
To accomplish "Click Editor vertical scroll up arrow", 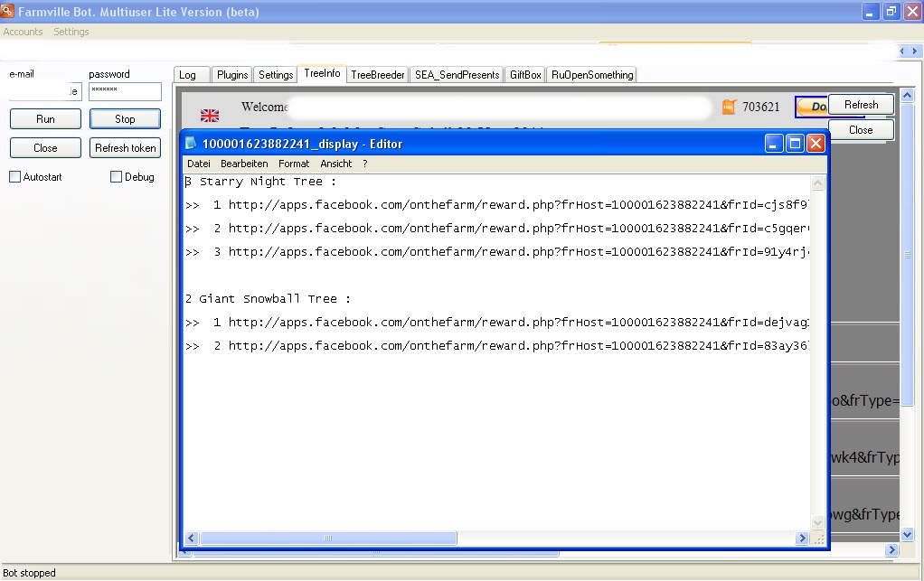I will [x=817, y=183].
